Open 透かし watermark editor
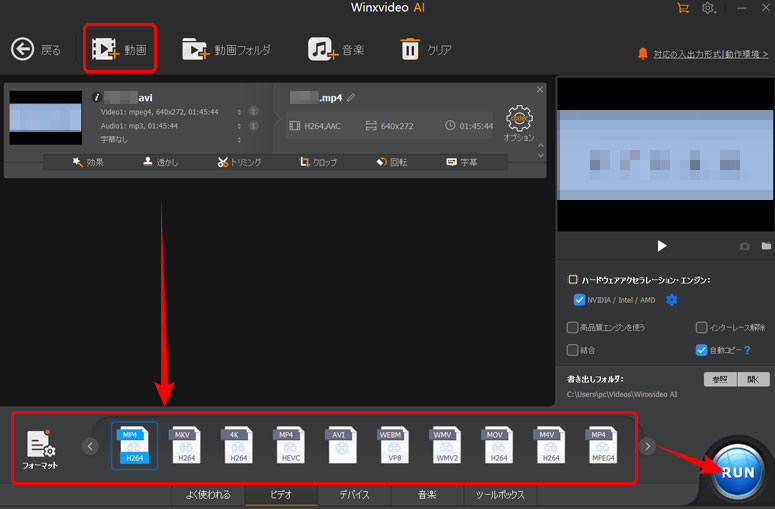 coord(161,162)
